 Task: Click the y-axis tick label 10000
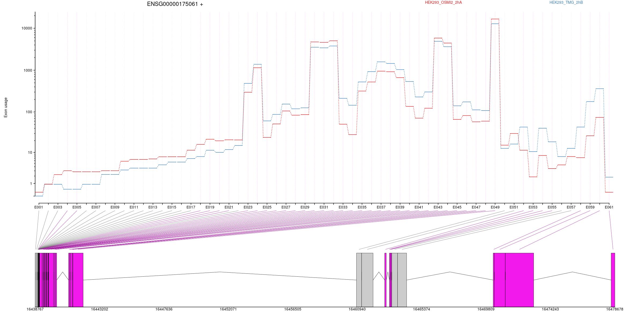pyautogui.click(x=27, y=28)
